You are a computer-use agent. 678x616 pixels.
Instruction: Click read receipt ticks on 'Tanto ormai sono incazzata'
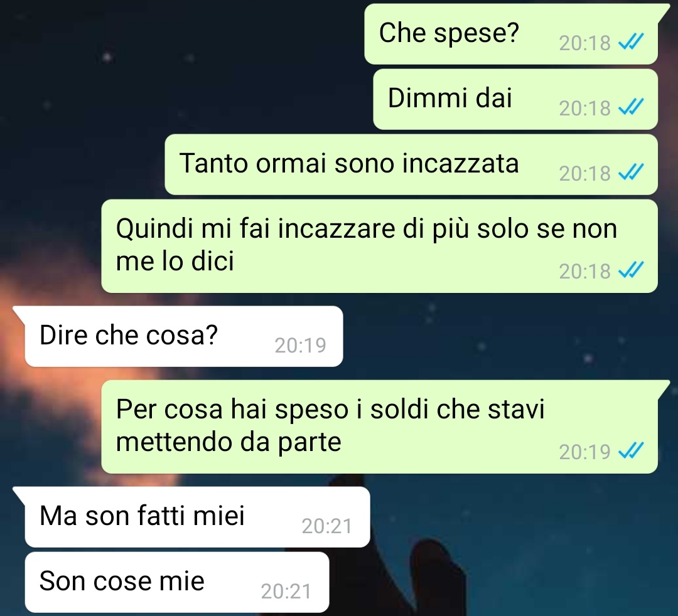point(631,173)
